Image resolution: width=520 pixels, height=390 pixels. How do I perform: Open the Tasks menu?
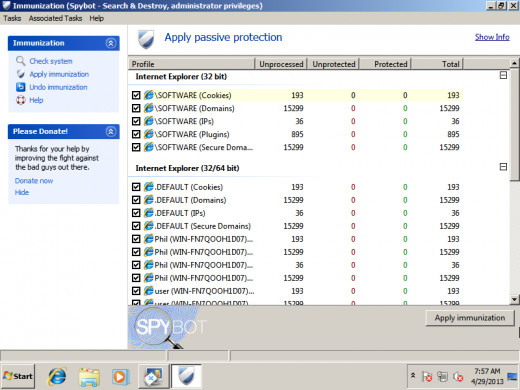[x=12, y=18]
